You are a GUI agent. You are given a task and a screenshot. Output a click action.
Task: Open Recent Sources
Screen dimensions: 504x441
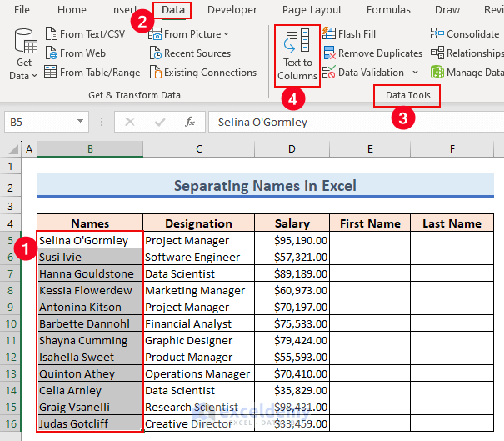pyautogui.click(x=190, y=53)
